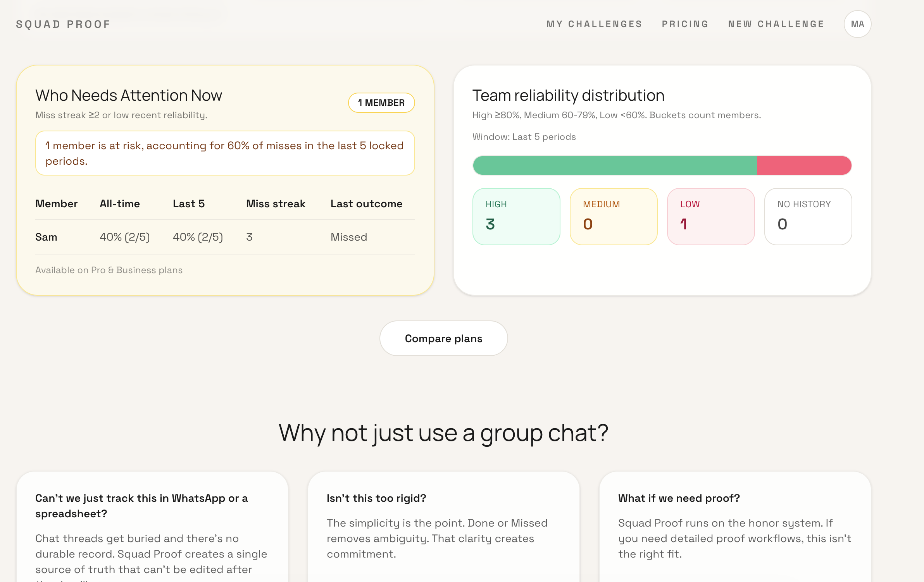Select the HIGH reliability bucket card
The height and width of the screenshot is (582, 924).
516,216
